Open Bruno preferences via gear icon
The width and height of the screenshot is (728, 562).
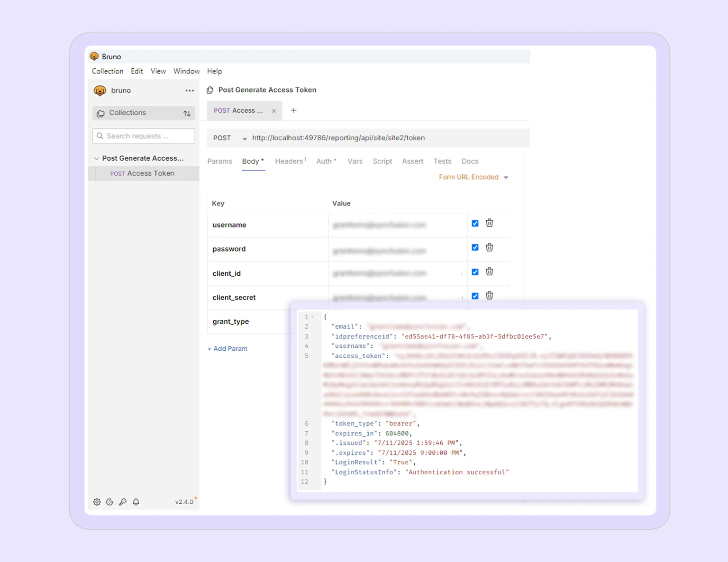coord(97,502)
